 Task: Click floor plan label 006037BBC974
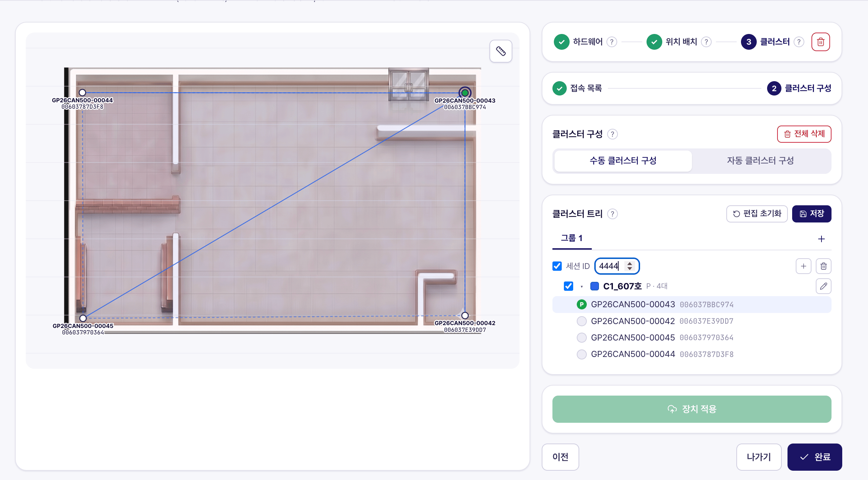(x=465, y=107)
